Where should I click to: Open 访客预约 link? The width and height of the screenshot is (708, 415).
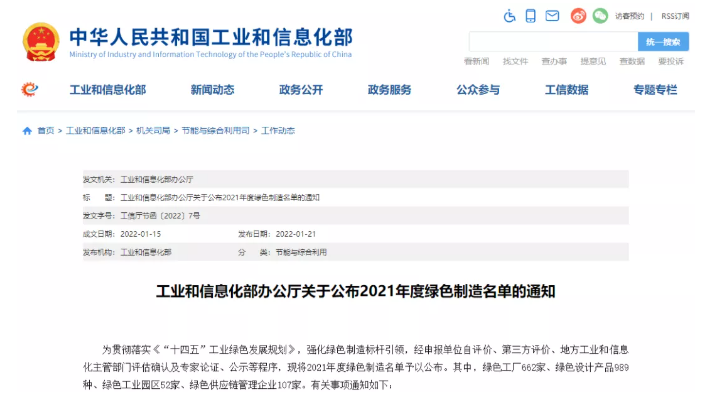629,16
